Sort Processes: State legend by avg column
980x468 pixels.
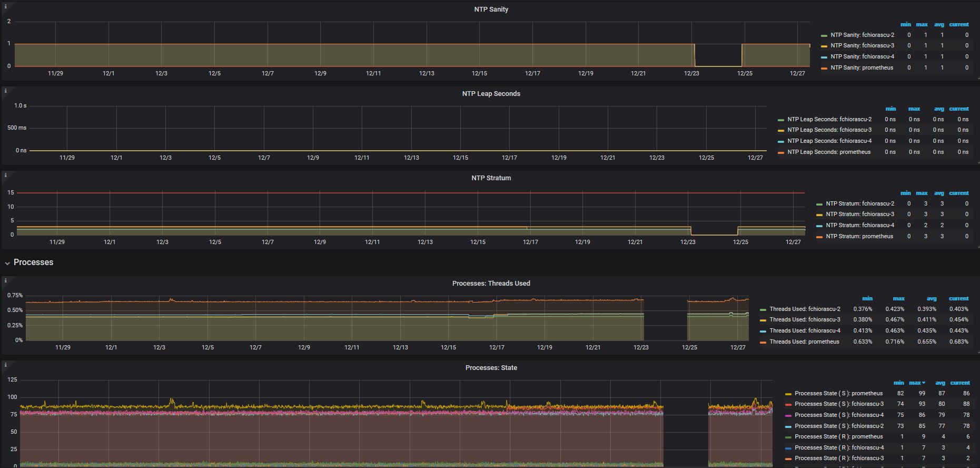940,383
